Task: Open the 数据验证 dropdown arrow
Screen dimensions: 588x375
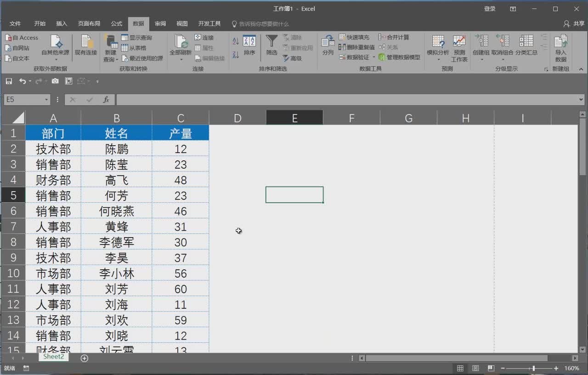Action: [373, 57]
